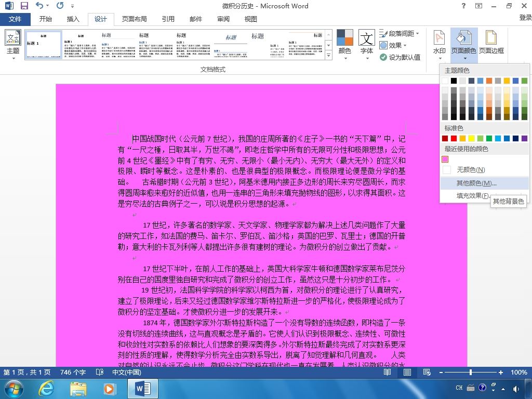Pick the standard red color swatch

pos(454,138)
